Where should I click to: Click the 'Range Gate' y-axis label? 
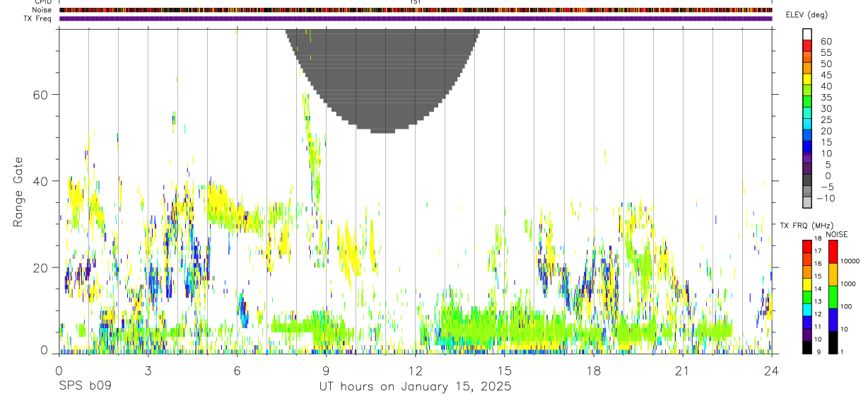[x=18, y=191]
